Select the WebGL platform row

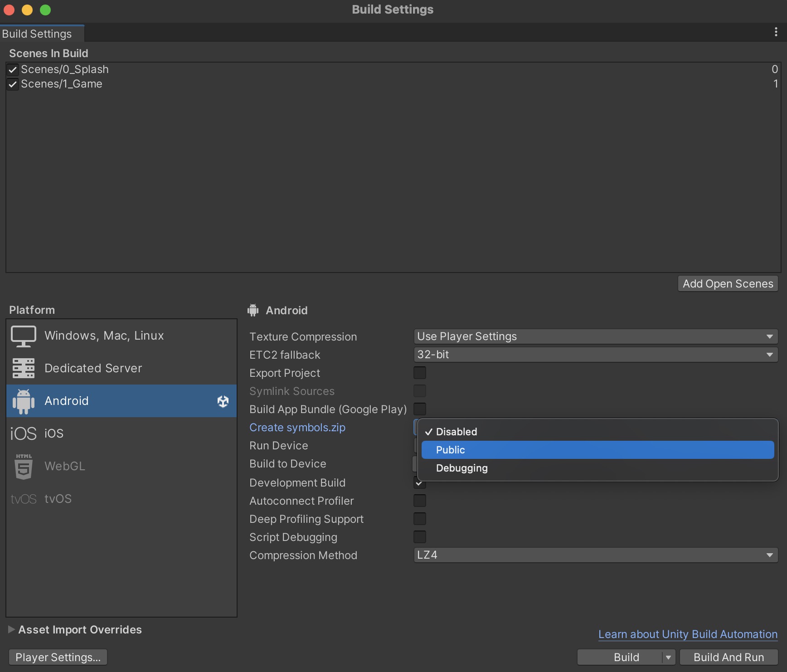click(x=121, y=467)
